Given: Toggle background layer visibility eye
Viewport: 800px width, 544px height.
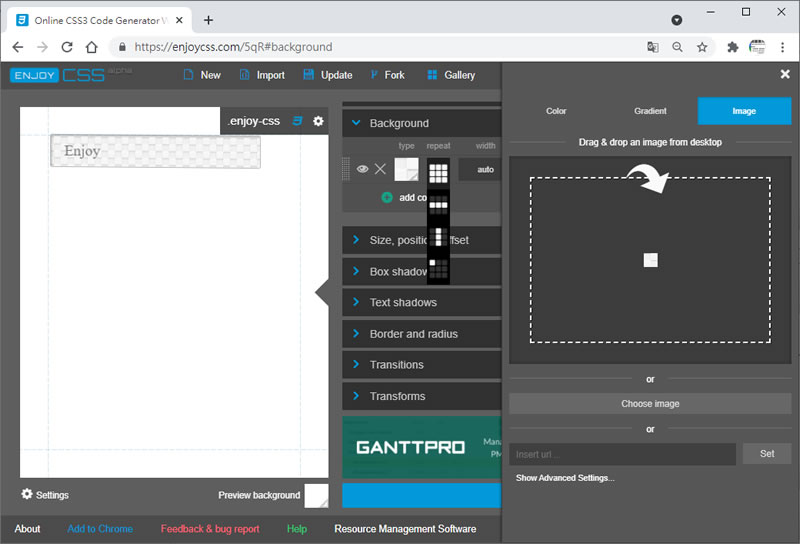Looking at the screenshot, I should point(362,169).
